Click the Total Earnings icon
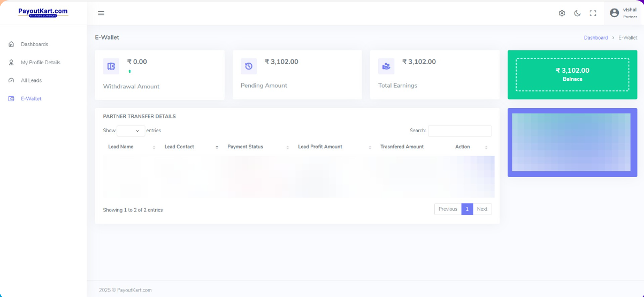The width and height of the screenshot is (644, 297). [x=386, y=66]
